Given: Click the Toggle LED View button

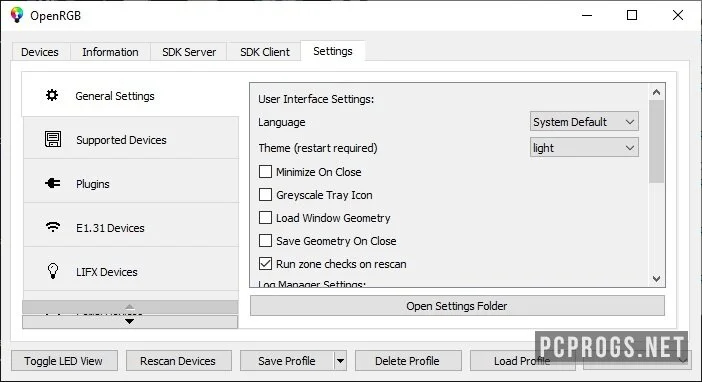Looking at the screenshot, I should pos(64,361).
